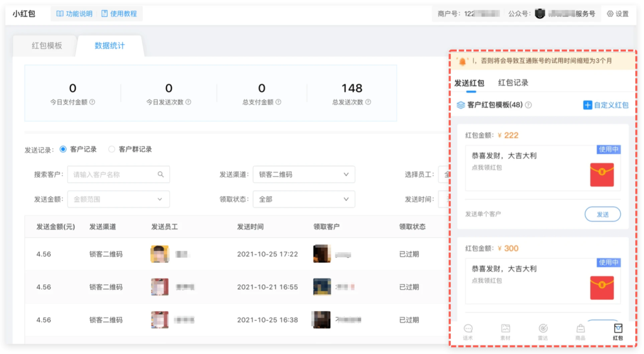This screenshot has height=354, width=644.
Task: Click the 领取状态 column header
Action: tap(413, 227)
